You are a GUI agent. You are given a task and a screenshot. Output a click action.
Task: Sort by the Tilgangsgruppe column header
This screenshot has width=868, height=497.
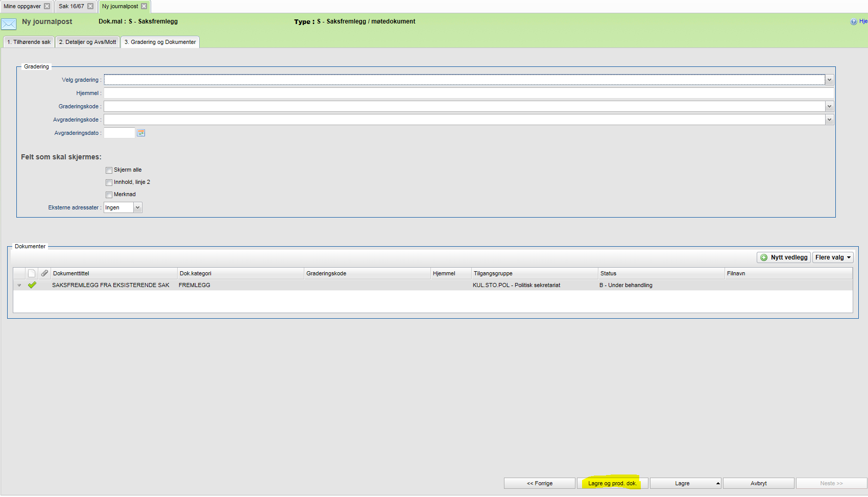point(535,273)
